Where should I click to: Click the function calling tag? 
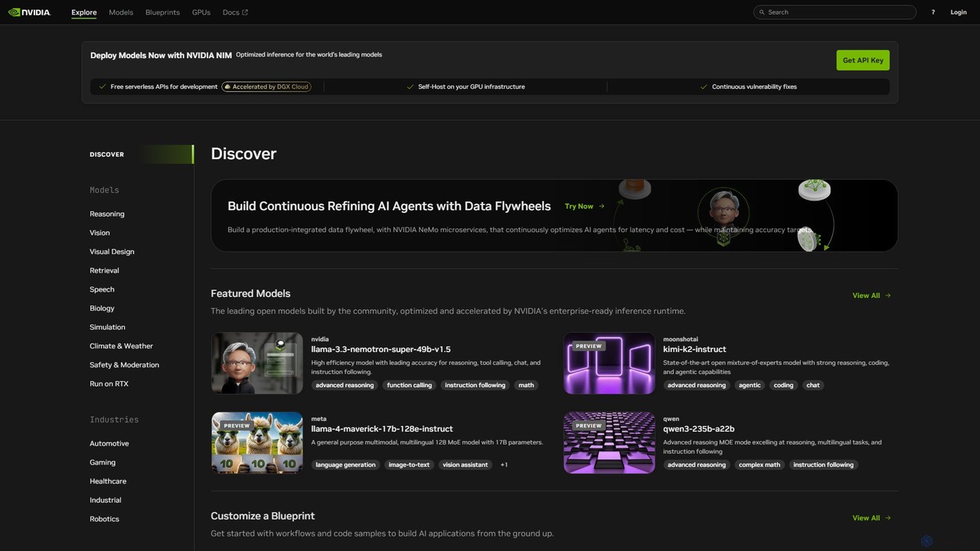(x=409, y=385)
